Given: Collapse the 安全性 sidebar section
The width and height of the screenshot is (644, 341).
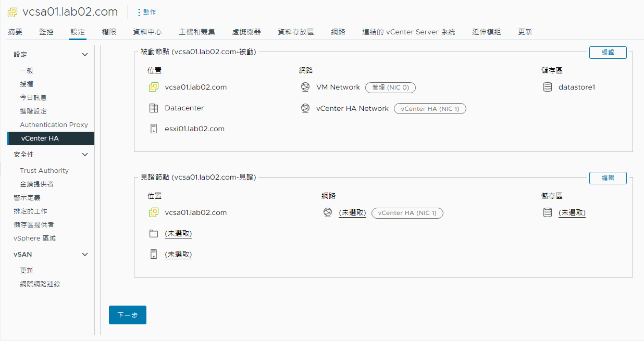Looking at the screenshot, I should click(x=85, y=155).
